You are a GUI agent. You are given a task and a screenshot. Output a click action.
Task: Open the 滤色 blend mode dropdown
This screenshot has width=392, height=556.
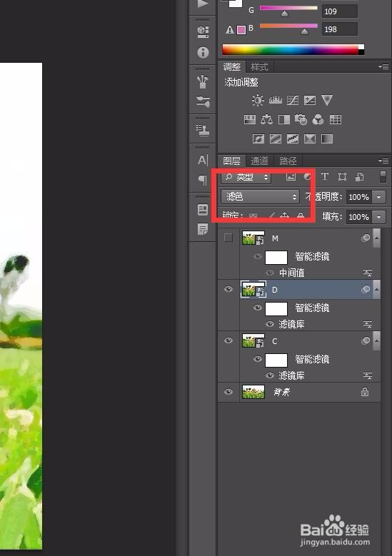[x=261, y=196]
